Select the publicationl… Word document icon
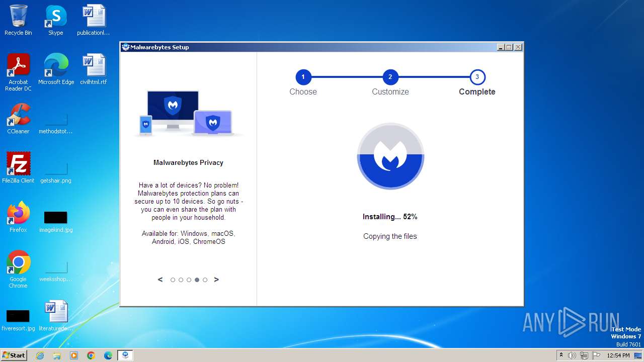Screen dimensions: 644x362 point(94,20)
